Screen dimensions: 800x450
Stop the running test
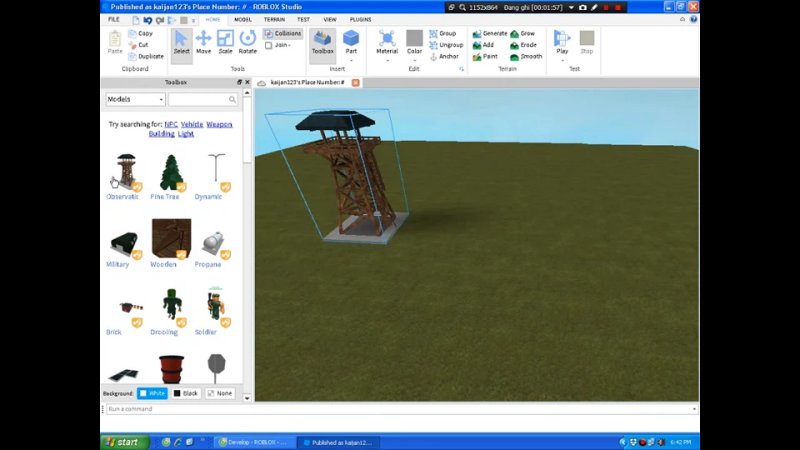click(x=587, y=42)
